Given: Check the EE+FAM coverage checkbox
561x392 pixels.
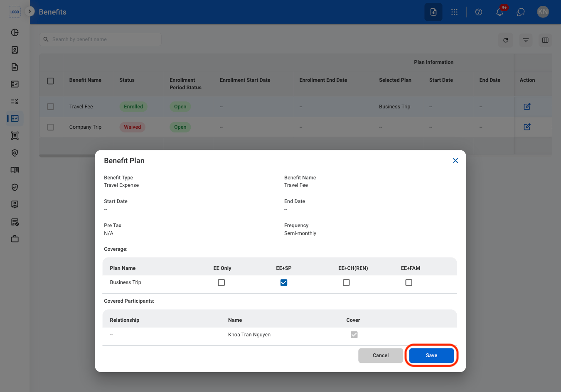Looking at the screenshot, I should (409, 282).
